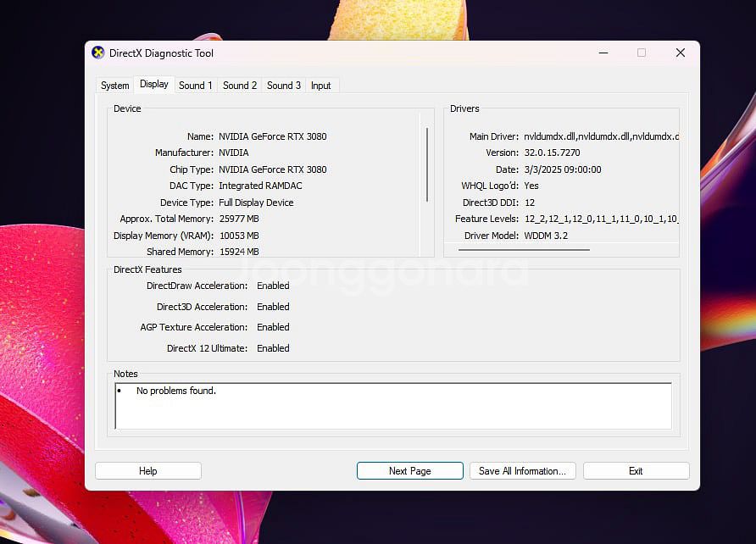Click the total memory value 25977 MB
The height and width of the screenshot is (544, 756).
[x=239, y=219]
